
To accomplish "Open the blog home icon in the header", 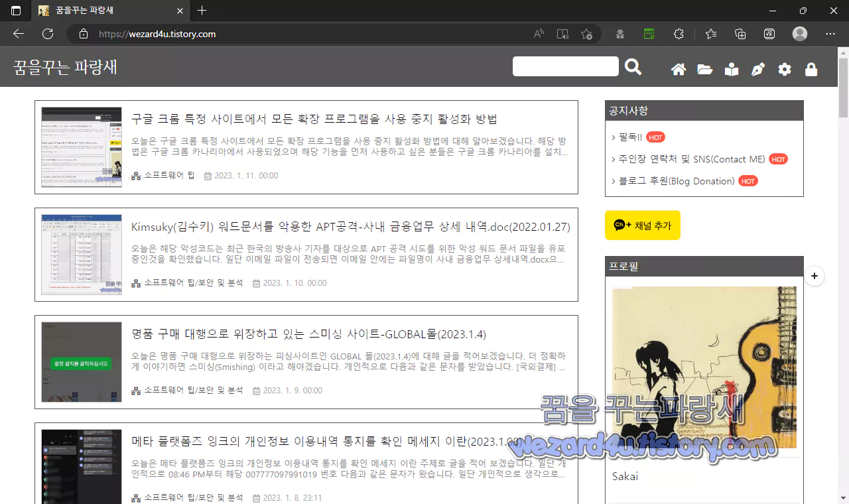I will 678,69.
